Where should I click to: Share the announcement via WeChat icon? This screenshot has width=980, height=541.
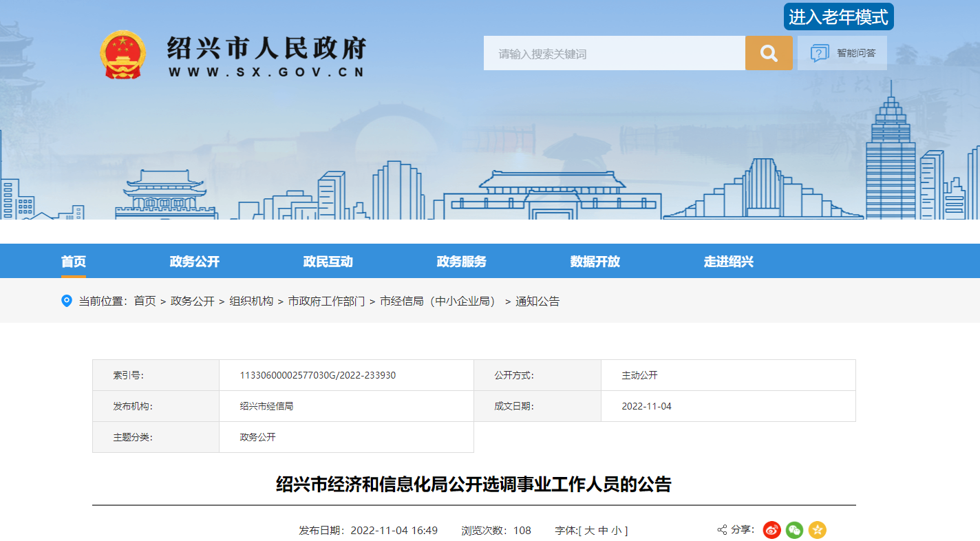point(794,530)
